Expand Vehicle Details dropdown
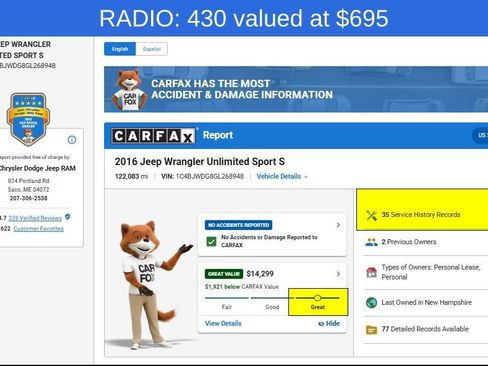This screenshot has height=366, width=488. (282, 176)
